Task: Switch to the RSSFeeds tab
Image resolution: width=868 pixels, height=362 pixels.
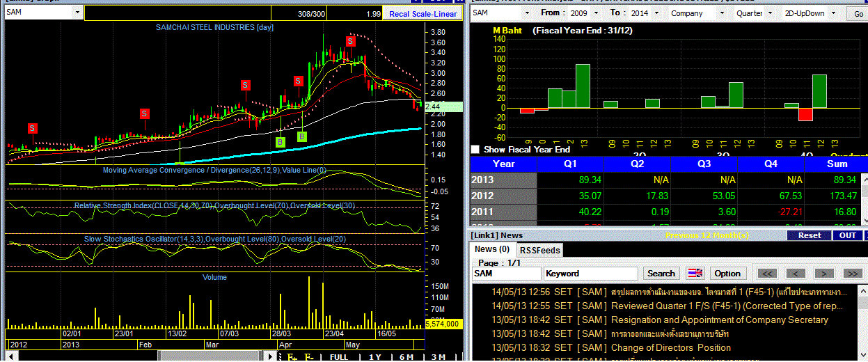Action: [x=540, y=250]
